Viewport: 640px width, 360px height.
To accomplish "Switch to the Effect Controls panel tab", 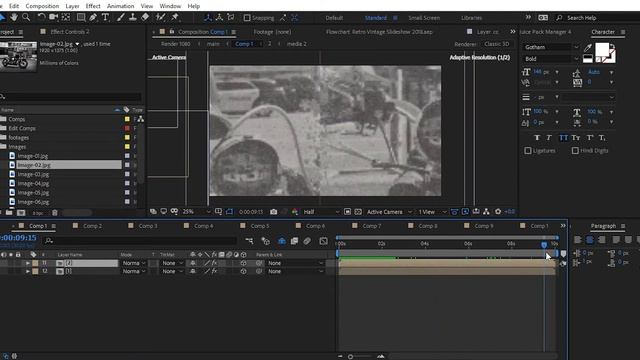I will (70, 31).
